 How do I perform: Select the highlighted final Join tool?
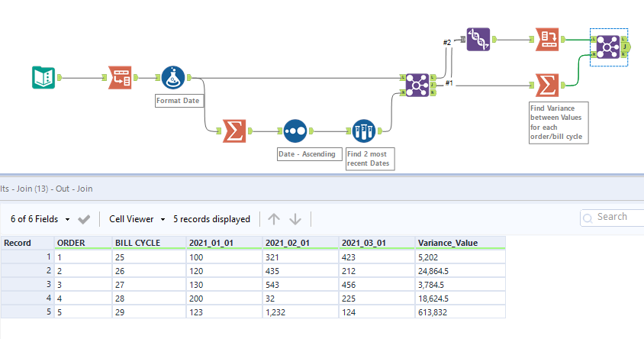tap(607, 47)
